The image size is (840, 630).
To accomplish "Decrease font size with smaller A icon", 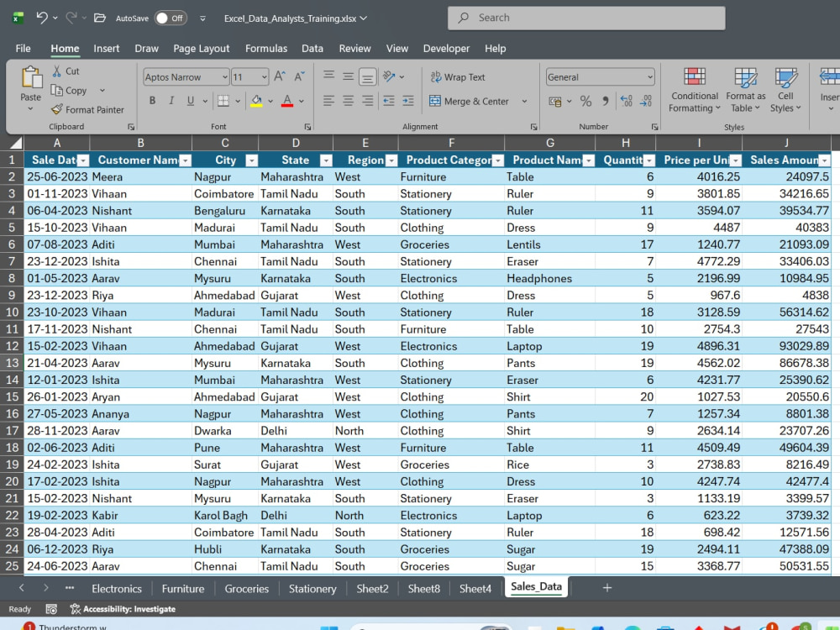I will (x=300, y=76).
